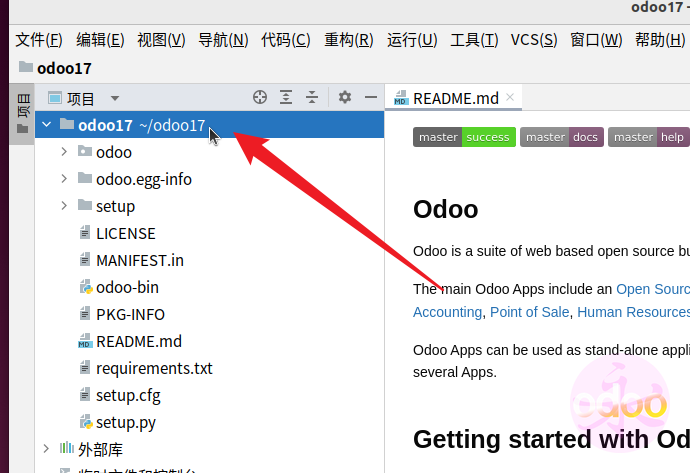Click the MANIFEST.in file icon
Image resolution: width=690 pixels, height=473 pixels.
click(x=84, y=260)
